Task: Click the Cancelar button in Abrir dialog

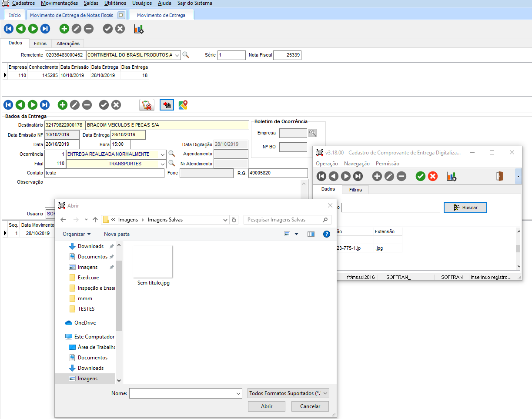Action: [x=310, y=406]
